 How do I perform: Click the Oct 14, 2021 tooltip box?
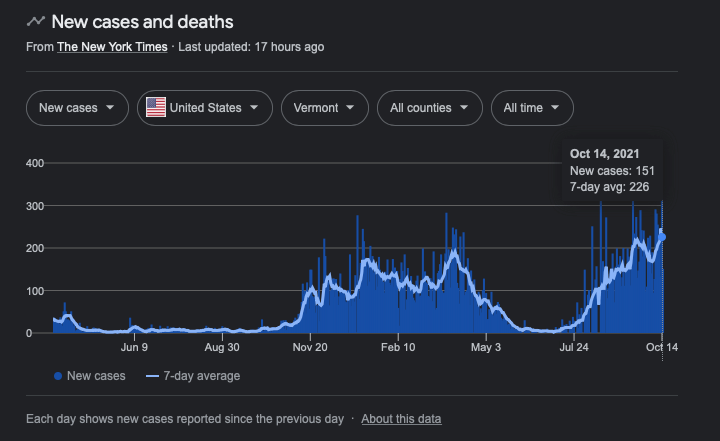click(x=612, y=170)
